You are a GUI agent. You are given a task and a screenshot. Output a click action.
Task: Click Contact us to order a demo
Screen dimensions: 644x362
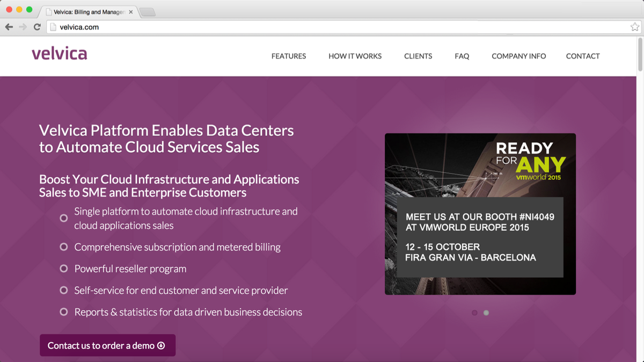(x=107, y=345)
